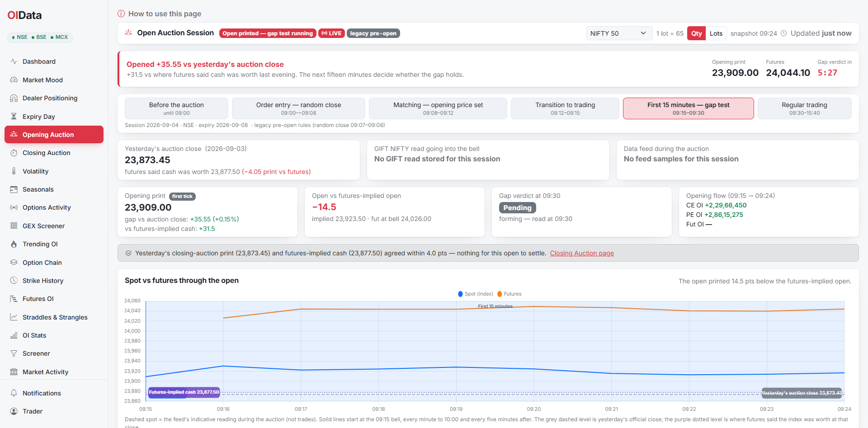This screenshot has width=868, height=428.
Task: Click the Option Chain layers icon
Action: [14, 263]
